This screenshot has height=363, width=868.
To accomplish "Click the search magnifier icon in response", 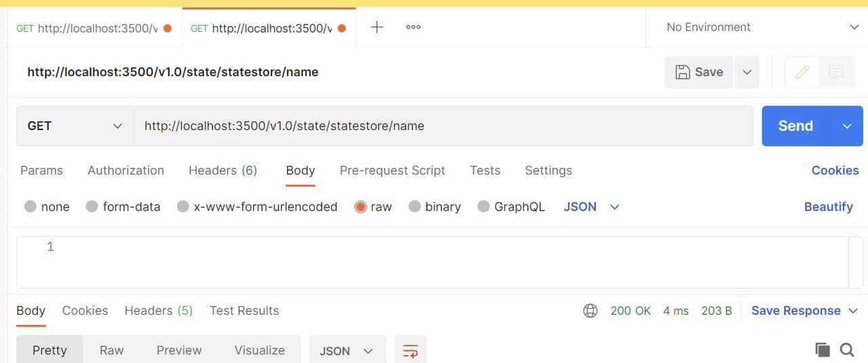I will [x=847, y=349].
